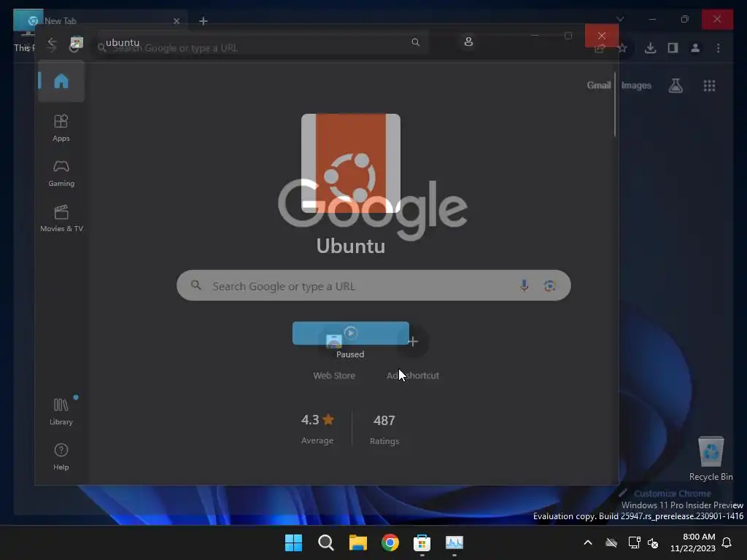Screen dimensions: 747x560
Task: Open Help in the Microsoft Store sidebar
Action: coord(61,456)
